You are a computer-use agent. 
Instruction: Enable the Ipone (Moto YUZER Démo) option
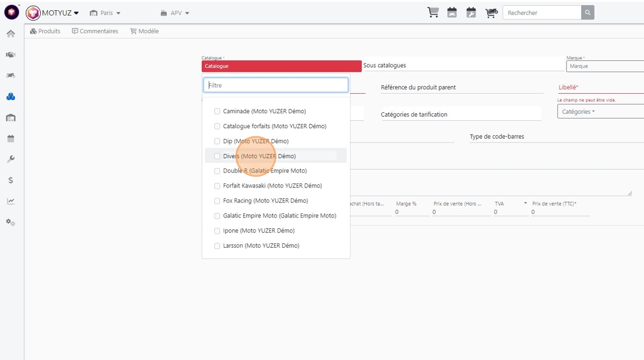click(x=217, y=231)
